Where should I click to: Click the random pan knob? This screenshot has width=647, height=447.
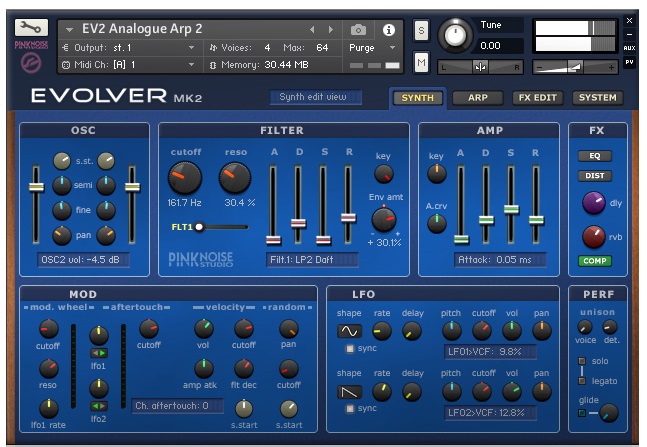(288, 329)
